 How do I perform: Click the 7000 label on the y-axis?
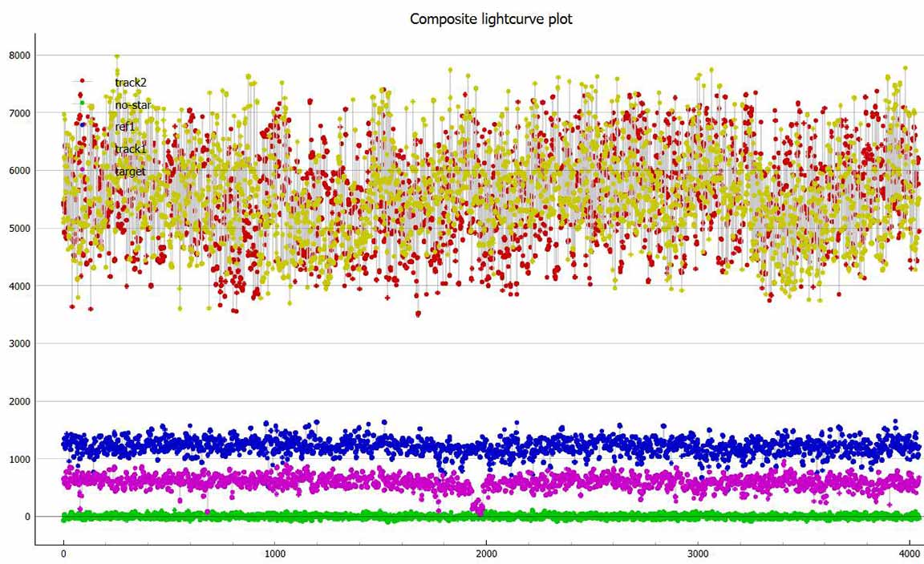(x=19, y=113)
